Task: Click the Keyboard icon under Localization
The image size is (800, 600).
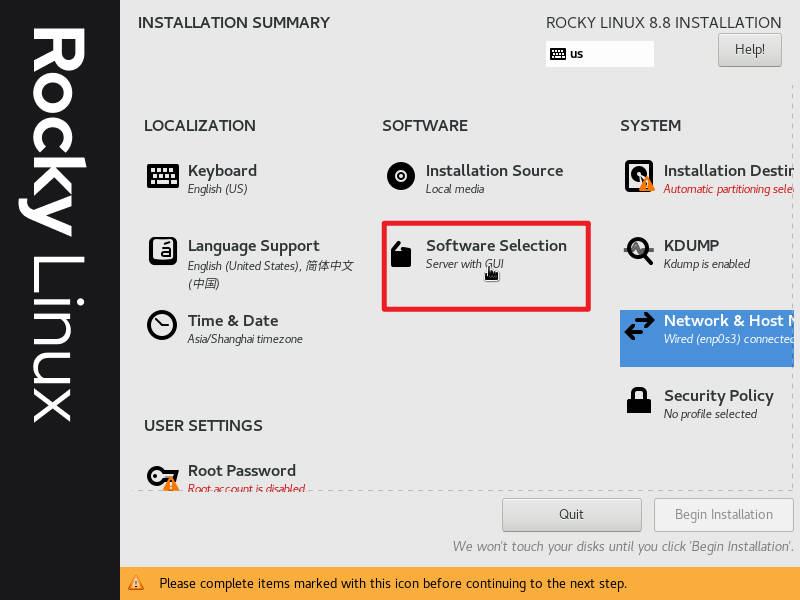Action: point(163,176)
